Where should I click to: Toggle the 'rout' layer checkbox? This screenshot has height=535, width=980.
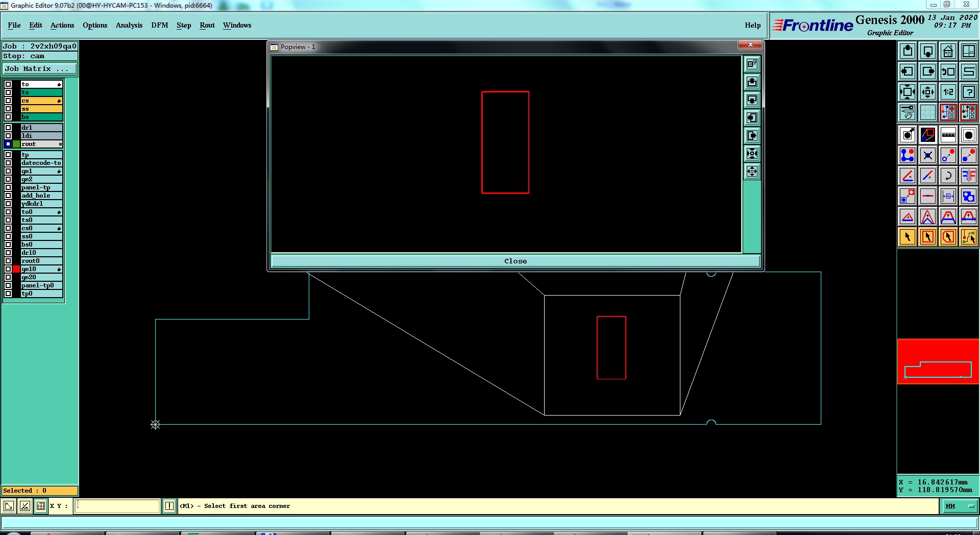(x=8, y=144)
